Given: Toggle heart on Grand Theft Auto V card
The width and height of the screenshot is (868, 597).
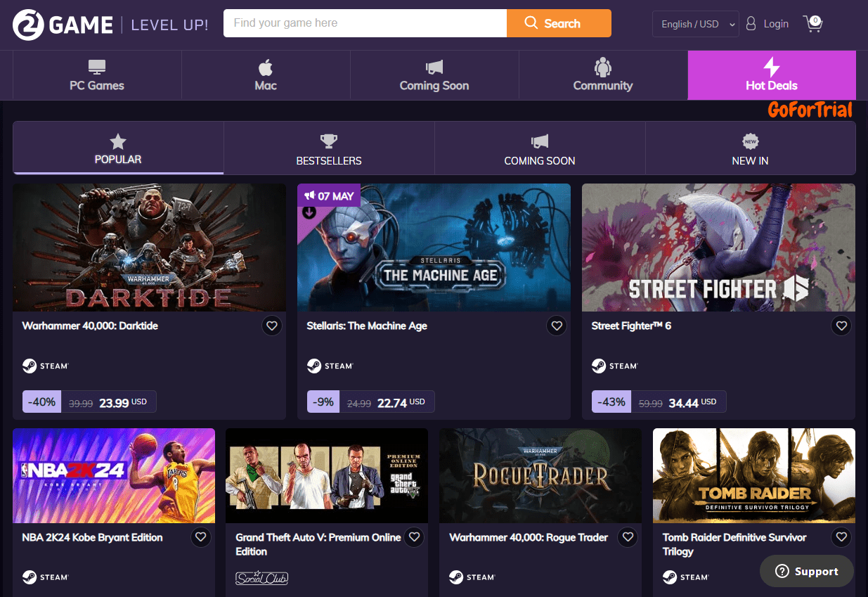Looking at the screenshot, I should click(x=415, y=537).
